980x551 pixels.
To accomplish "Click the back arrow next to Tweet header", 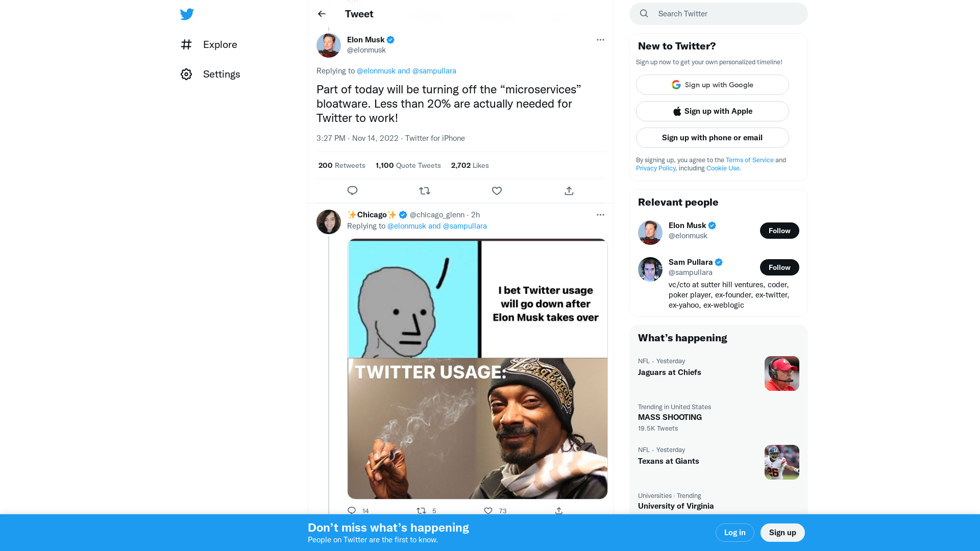I will pyautogui.click(x=321, y=14).
